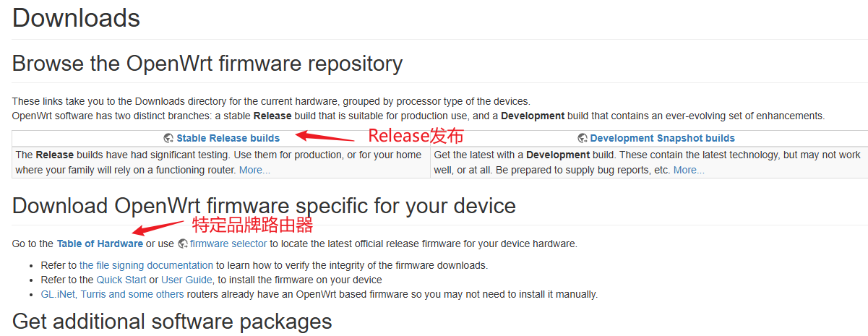The height and width of the screenshot is (336, 868).
Task: Click Browse the OpenWrt firmware repository heading
Action: (207, 64)
